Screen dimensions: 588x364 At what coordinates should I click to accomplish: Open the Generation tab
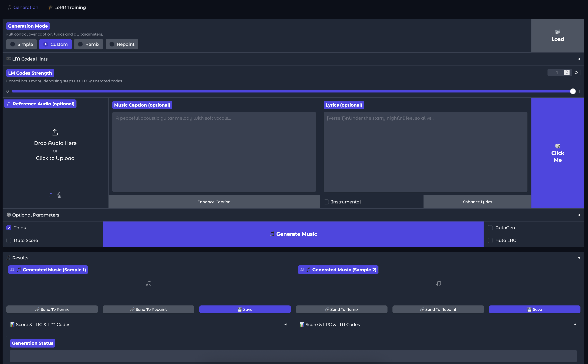coord(23,7)
